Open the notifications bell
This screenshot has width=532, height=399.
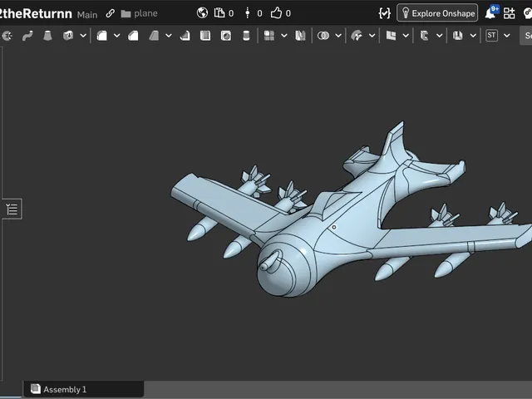click(x=490, y=13)
